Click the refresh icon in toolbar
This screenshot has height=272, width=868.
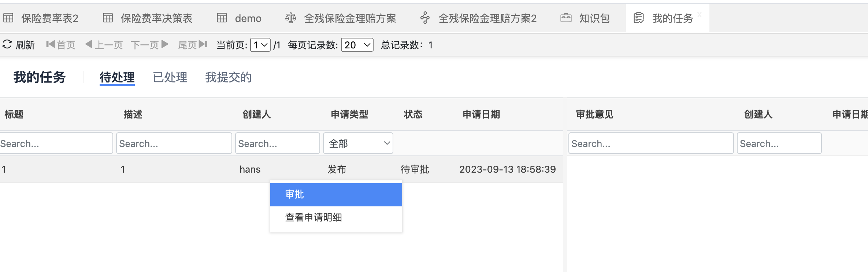coord(7,44)
